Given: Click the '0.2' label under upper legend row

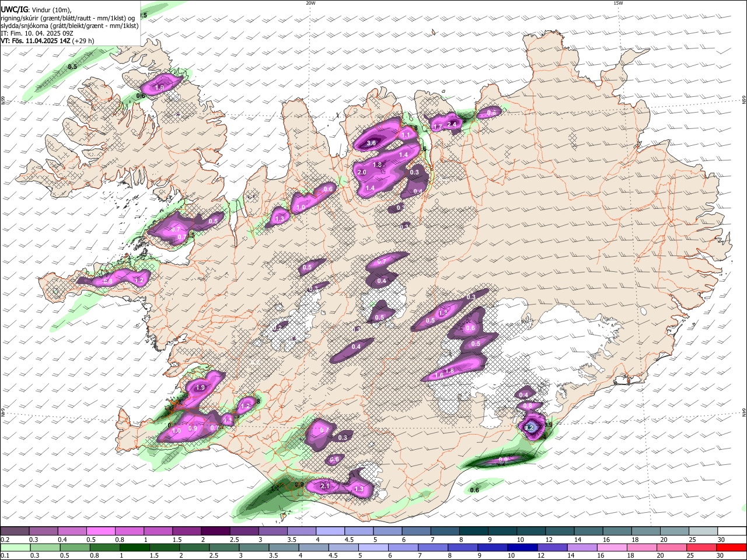Looking at the screenshot, I should (x=4, y=540).
